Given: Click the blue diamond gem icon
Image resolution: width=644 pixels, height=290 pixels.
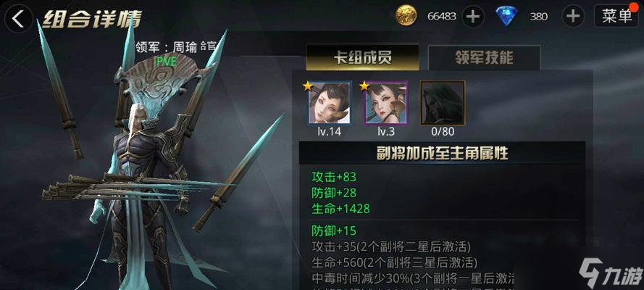Looking at the screenshot, I should coord(506,17).
